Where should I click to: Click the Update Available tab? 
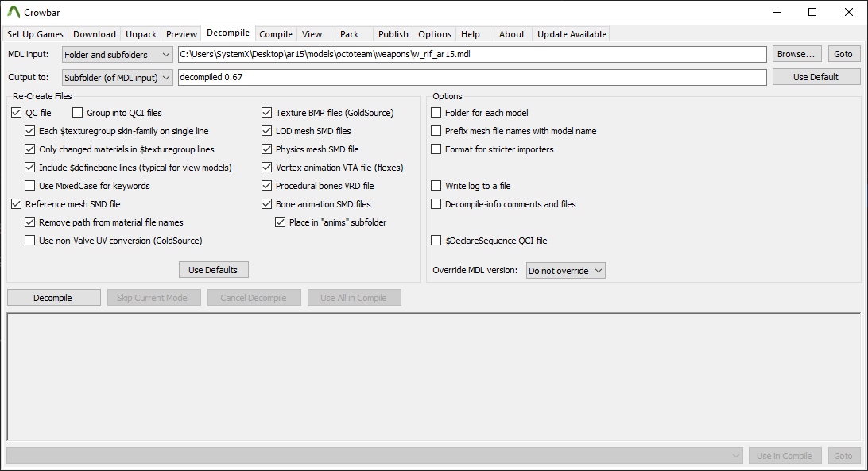coord(571,34)
